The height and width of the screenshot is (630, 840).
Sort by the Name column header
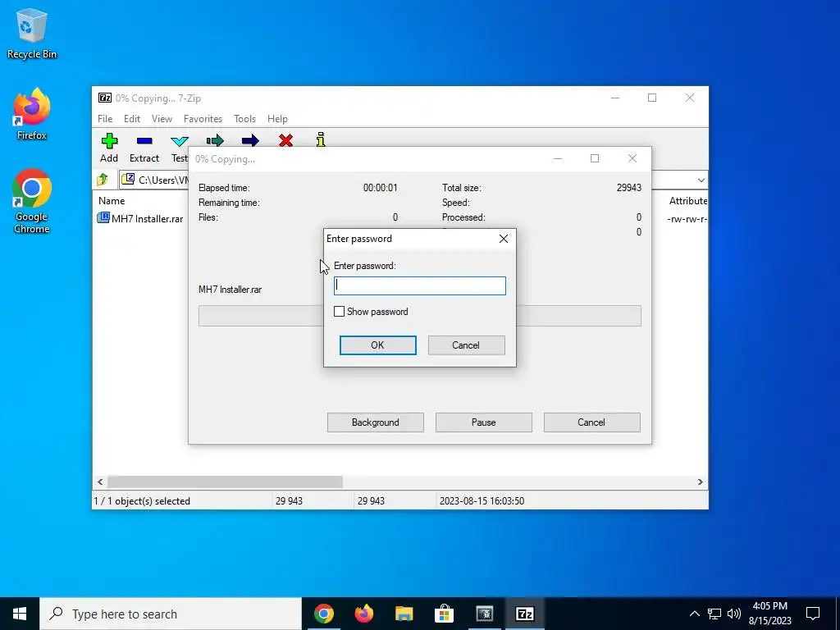pyautogui.click(x=112, y=200)
